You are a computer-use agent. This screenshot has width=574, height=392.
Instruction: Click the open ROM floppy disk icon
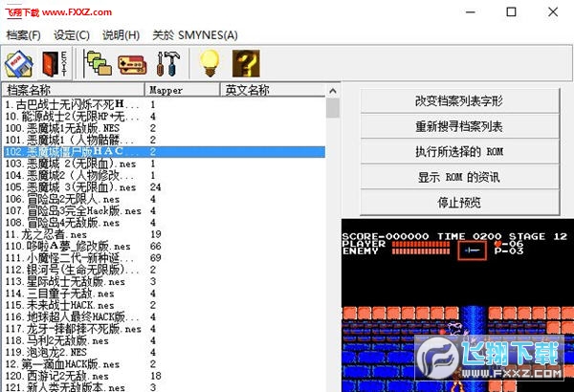coord(19,64)
